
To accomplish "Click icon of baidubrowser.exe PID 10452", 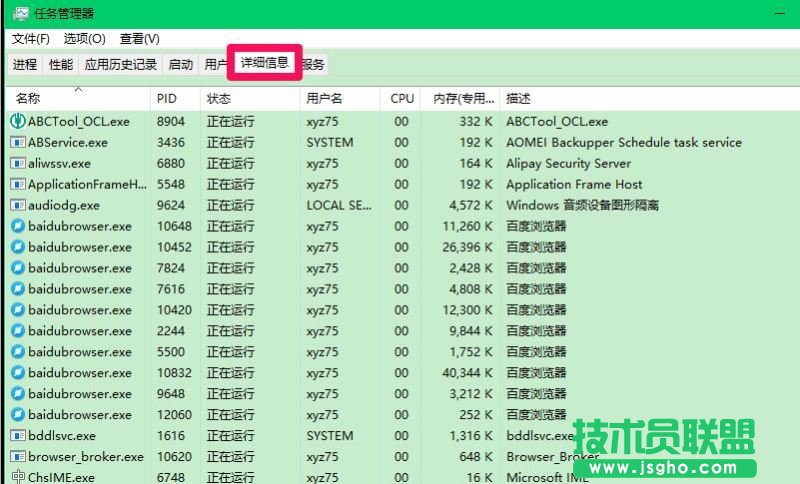I will (18, 247).
